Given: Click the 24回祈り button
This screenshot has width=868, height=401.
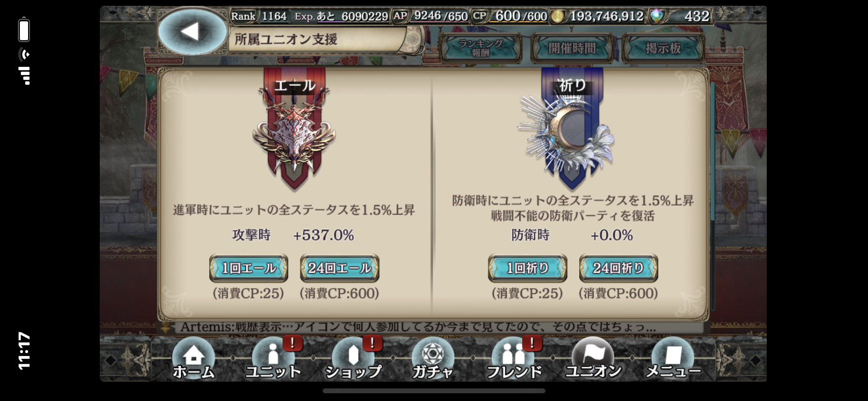Looking at the screenshot, I should [619, 268].
